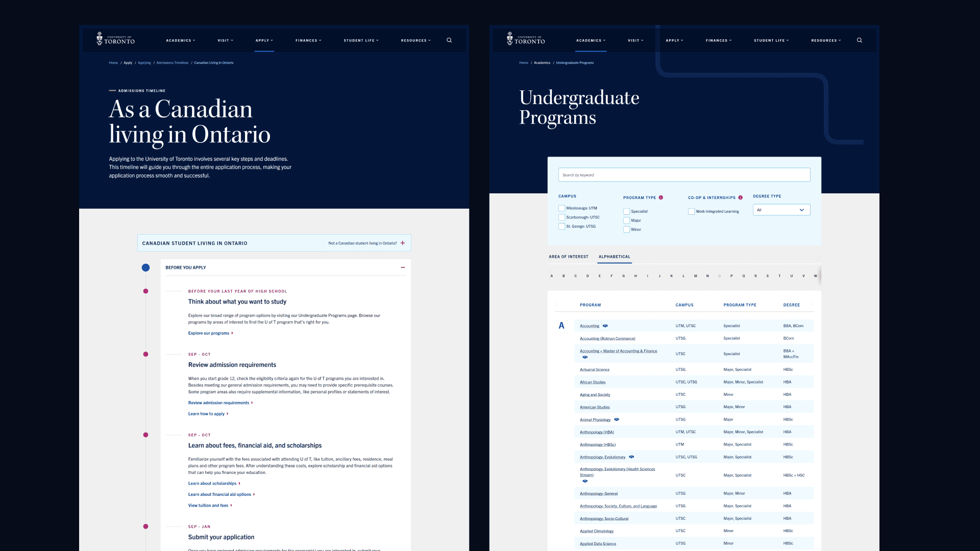The width and height of the screenshot is (980, 551).
Task: Open the Resources menu on the Undergraduate Programs page
Action: click(826, 40)
